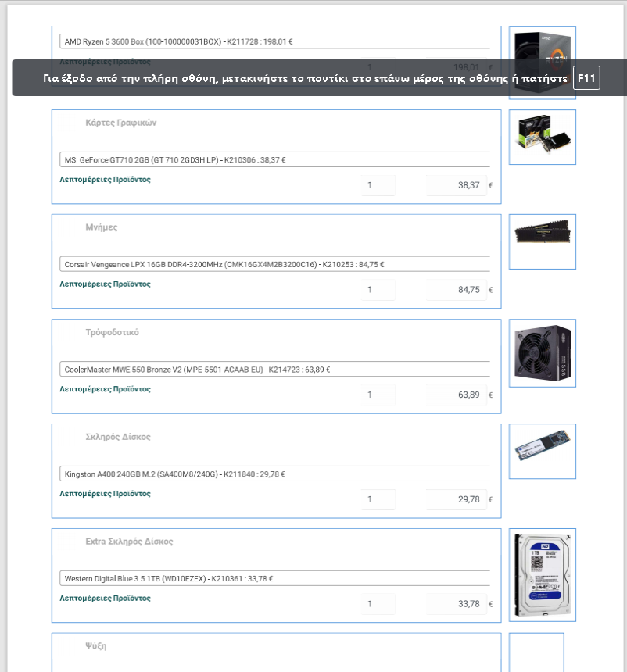The image size is (627, 672).
Task: Click the Κάρτες Γραφικών section heading
Action: pos(121,123)
